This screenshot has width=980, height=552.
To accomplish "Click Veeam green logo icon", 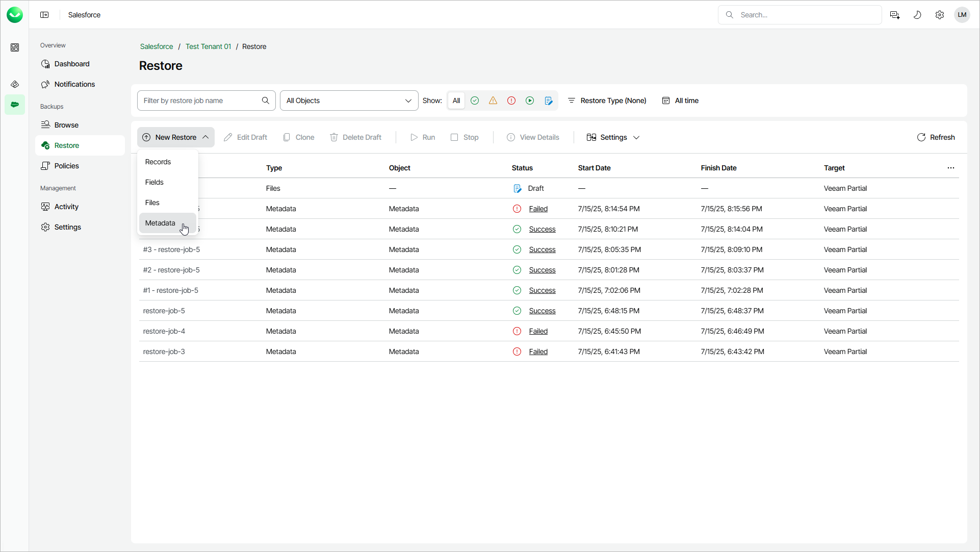I will click(15, 15).
